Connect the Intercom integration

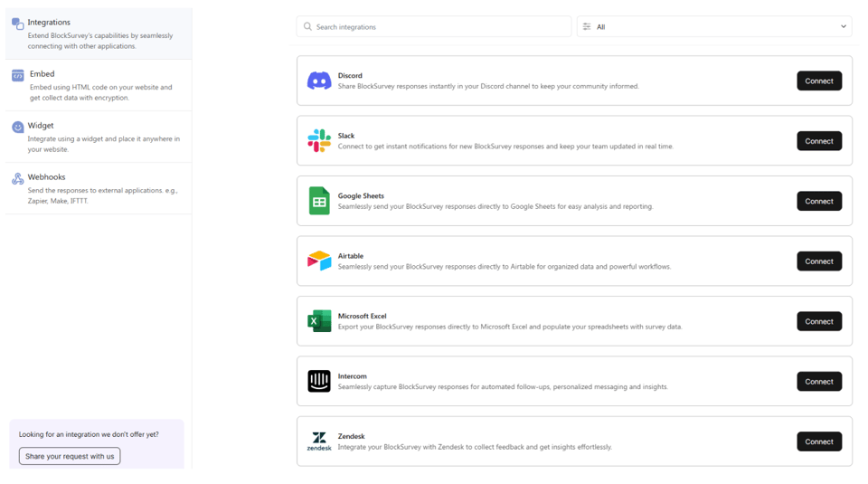click(819, 381)
